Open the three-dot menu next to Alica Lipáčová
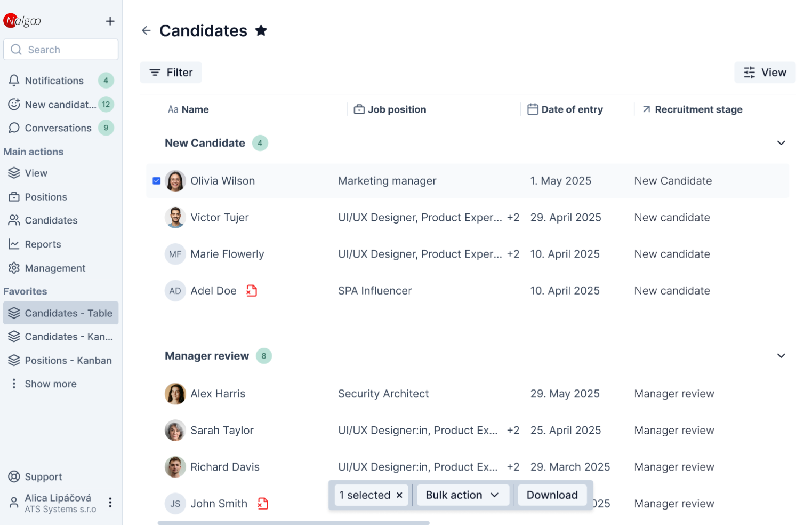 pos(110,502)
